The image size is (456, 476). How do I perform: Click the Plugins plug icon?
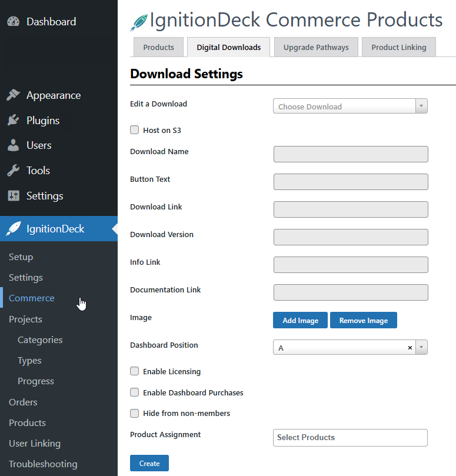click(13, 120)
